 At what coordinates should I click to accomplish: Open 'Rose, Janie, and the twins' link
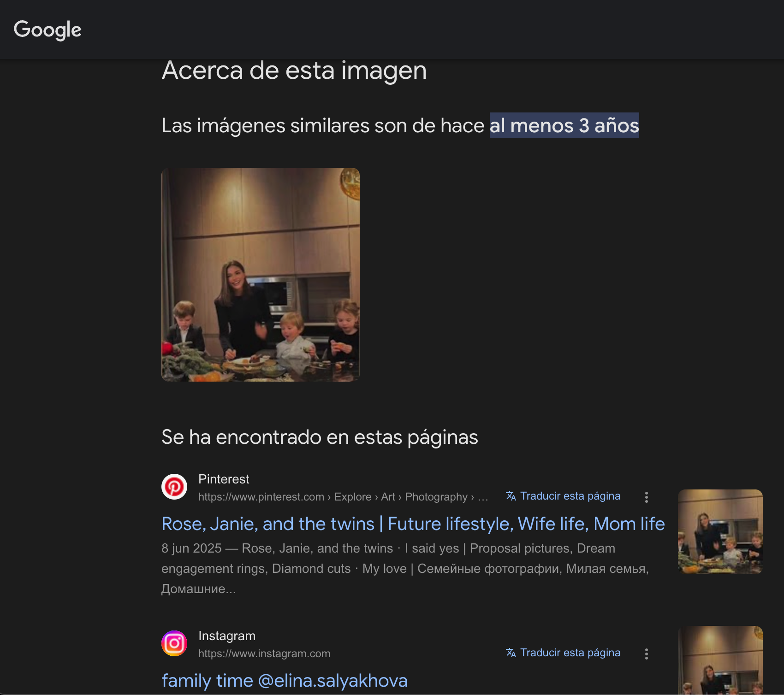point(413,524)
